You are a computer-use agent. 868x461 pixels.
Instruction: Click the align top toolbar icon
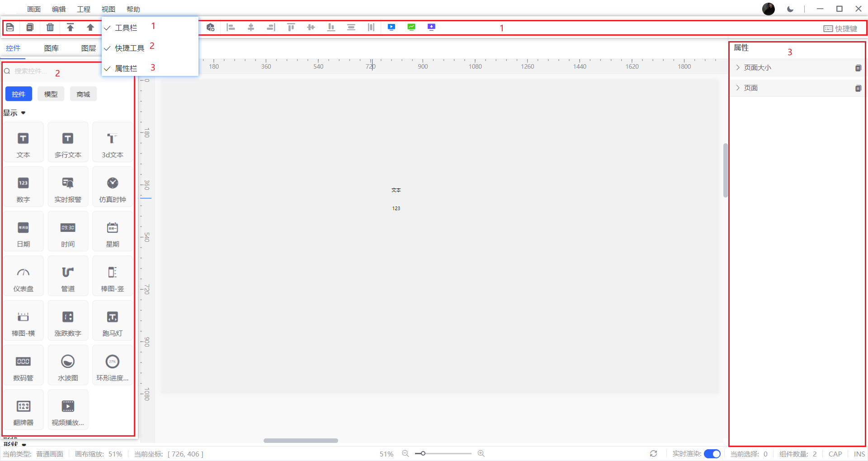click(x=291, y=28)
